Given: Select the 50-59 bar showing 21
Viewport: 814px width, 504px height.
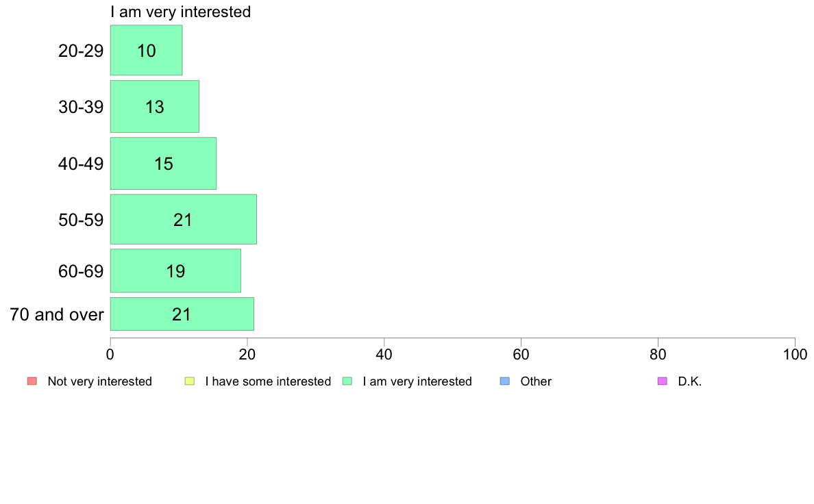Looking at the screenshot, I should [x=183, y=219].
